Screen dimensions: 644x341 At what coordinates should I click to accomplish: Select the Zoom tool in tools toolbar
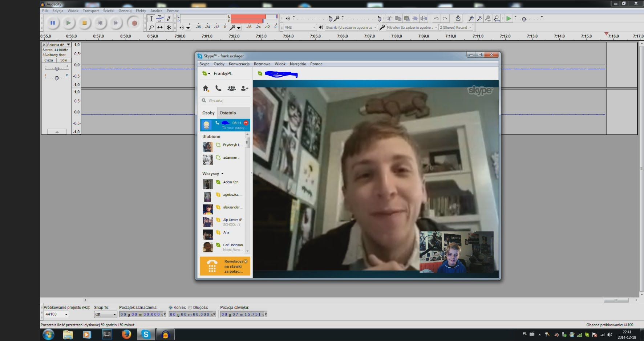(x=151, y=27)
